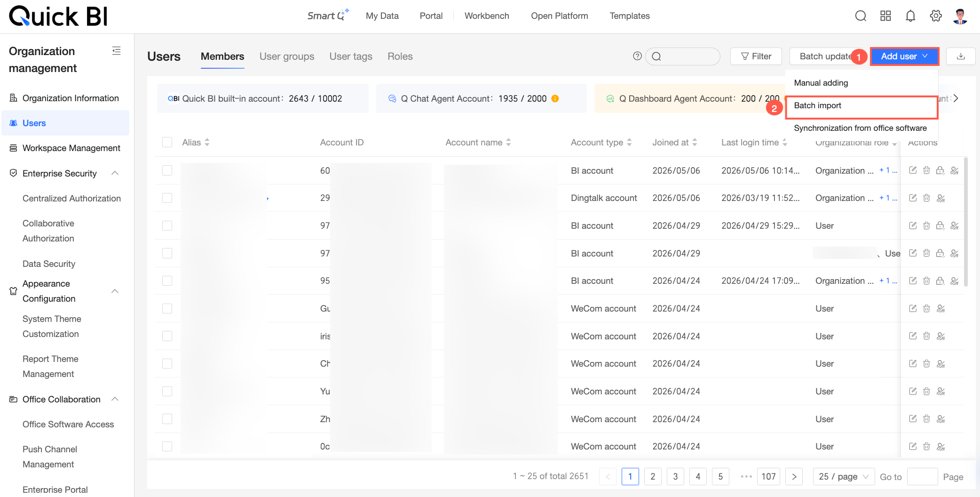Click the Filter button
Screen dimensions: 980x497
click(x=756, y=56)
